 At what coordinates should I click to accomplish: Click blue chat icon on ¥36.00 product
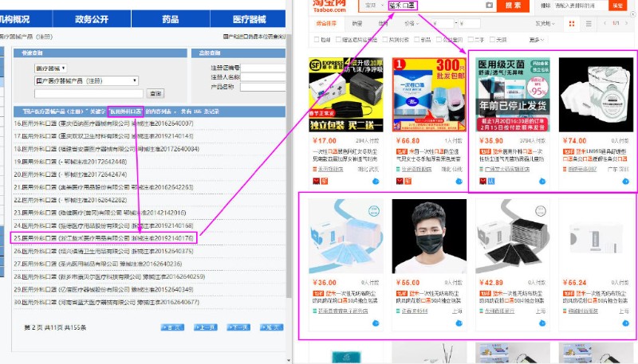click(375, 323)
